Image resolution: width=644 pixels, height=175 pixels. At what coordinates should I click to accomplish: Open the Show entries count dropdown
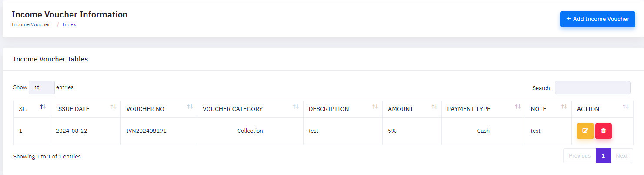(42, 87)
